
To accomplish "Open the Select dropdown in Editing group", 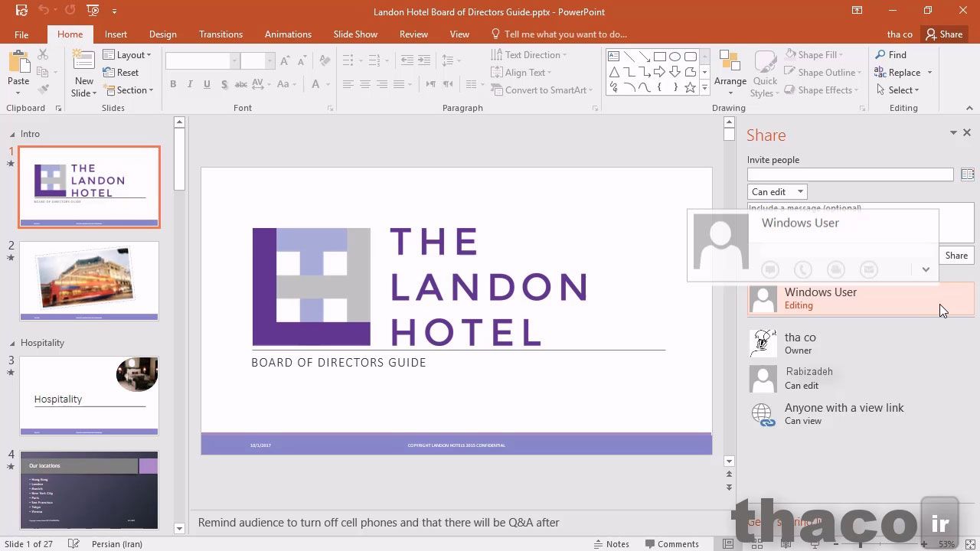I will 897,90.
